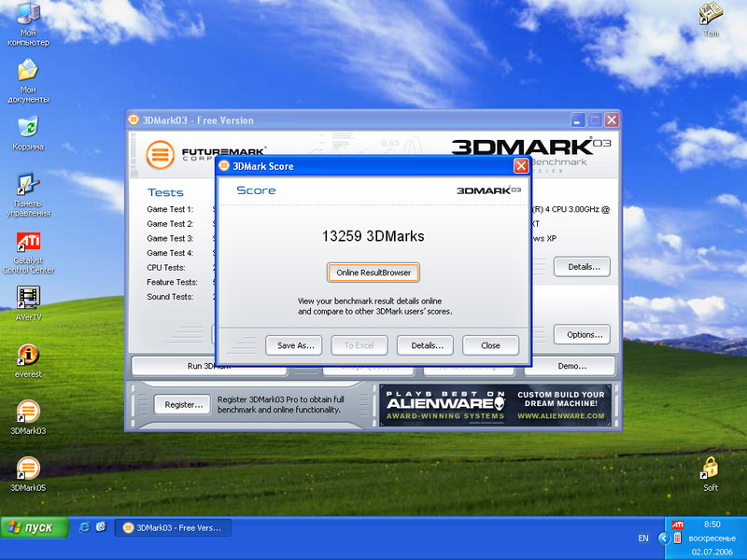Click the Demo button in 3DMark03
Screen dimensions: 747x560
(x=571, y=366)
